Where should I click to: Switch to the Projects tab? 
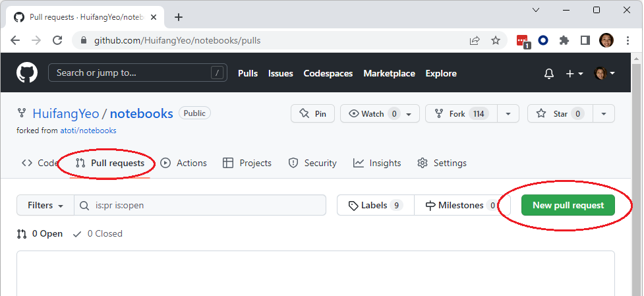[x=247, y=163]
